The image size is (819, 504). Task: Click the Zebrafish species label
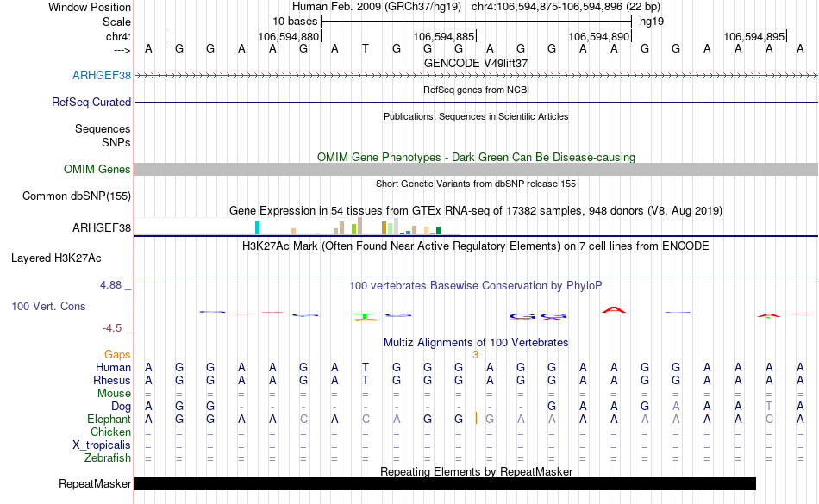[x=108, y=457]
